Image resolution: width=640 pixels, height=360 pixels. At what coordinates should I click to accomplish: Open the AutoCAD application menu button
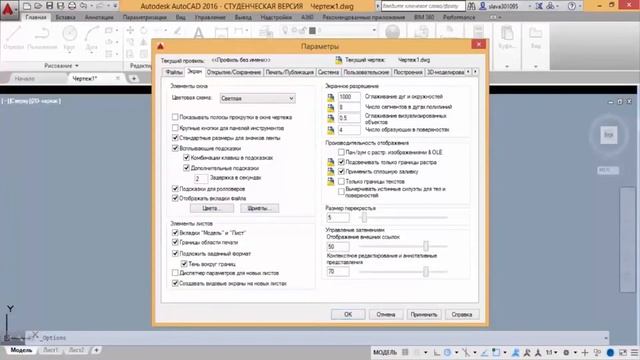point(9,9)
